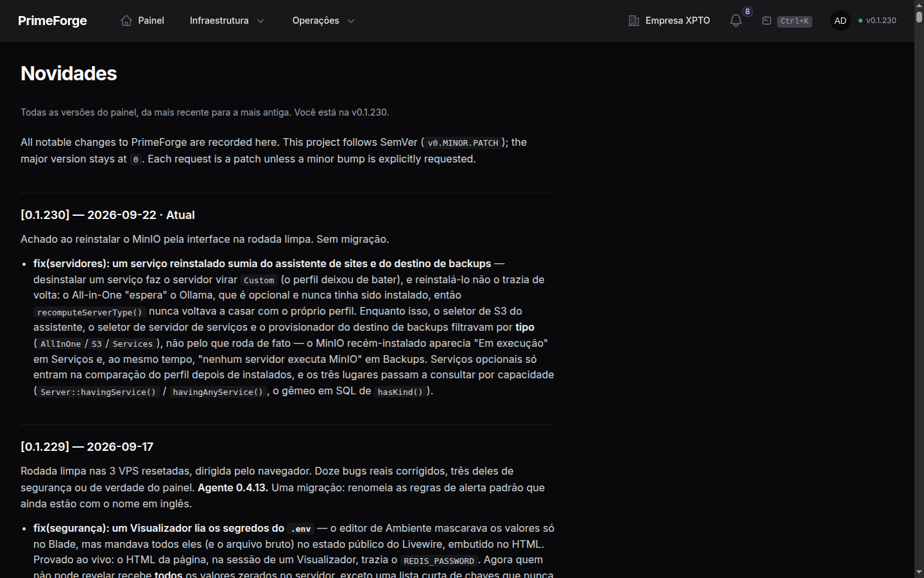This screenshot has height=578, width=924.
Task: Open the Infraestrutura menu
Action: pyautogui.click(x=227, y=21)
